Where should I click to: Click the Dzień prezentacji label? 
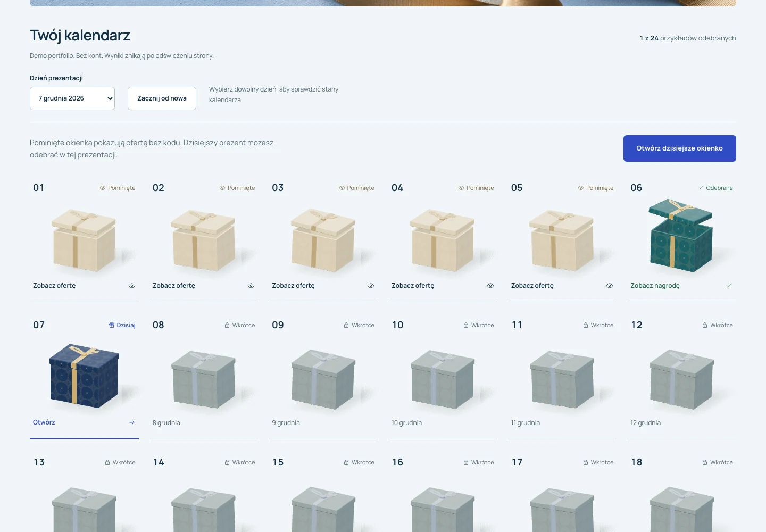click(56, 78)
